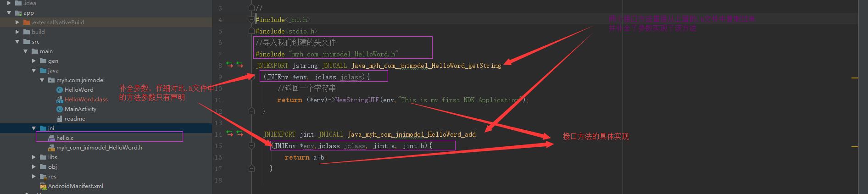Viewport: 868px width, 194px height.
Task: Toggle the fold marker on line 15
Action: pyautogui.click(x=251, y=145)
